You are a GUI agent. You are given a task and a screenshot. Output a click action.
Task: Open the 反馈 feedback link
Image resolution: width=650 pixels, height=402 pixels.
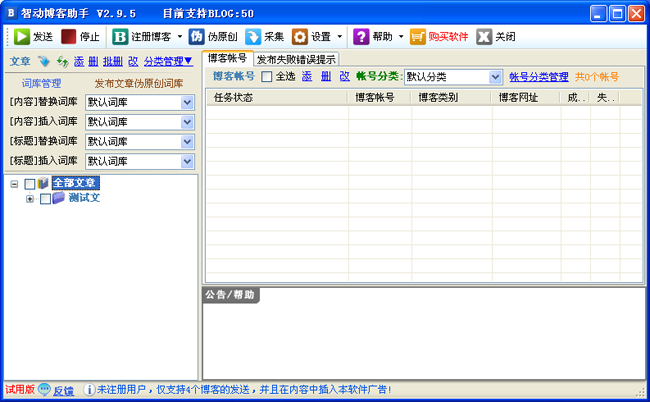point(63,391)
